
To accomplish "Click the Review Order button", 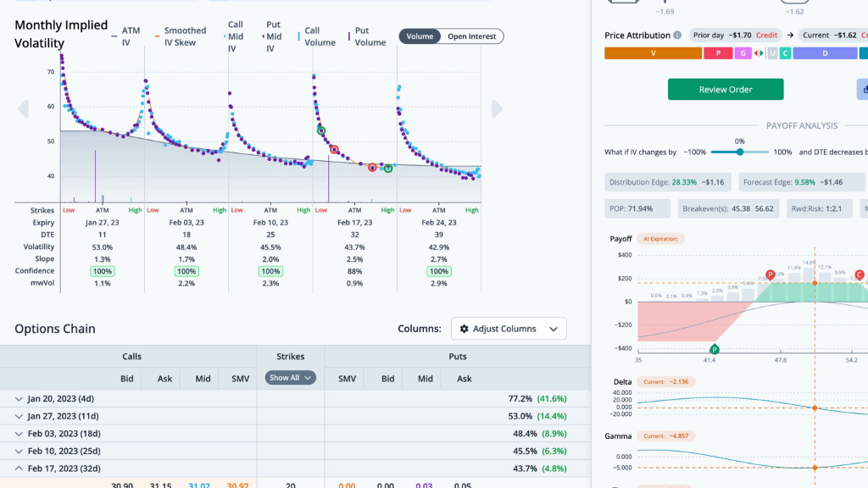I will (725, 90).
